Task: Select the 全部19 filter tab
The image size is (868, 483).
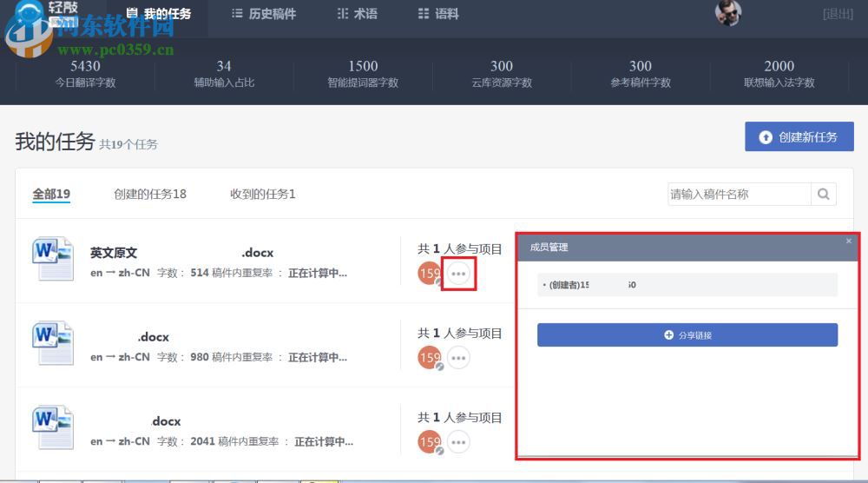Action: coord(51,194)
